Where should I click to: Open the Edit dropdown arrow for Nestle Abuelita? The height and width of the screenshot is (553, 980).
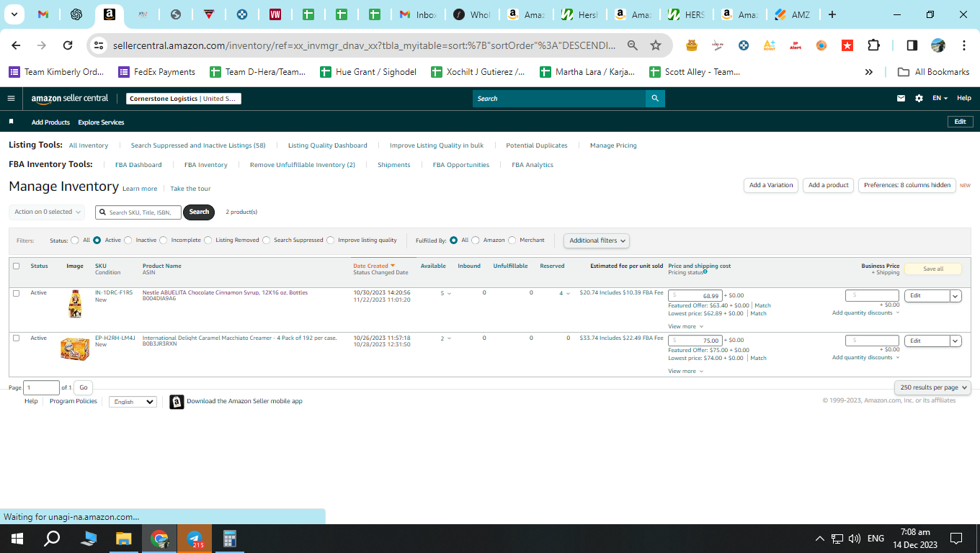click(955, 296)
